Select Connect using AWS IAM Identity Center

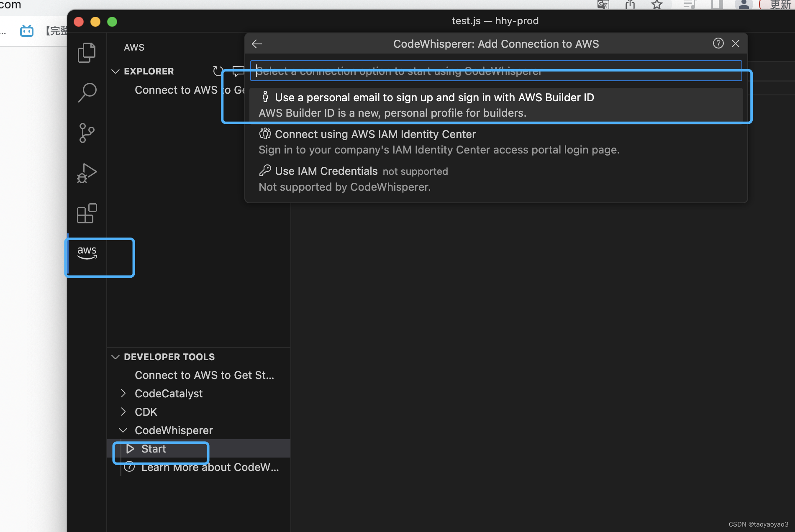point(496,142)
